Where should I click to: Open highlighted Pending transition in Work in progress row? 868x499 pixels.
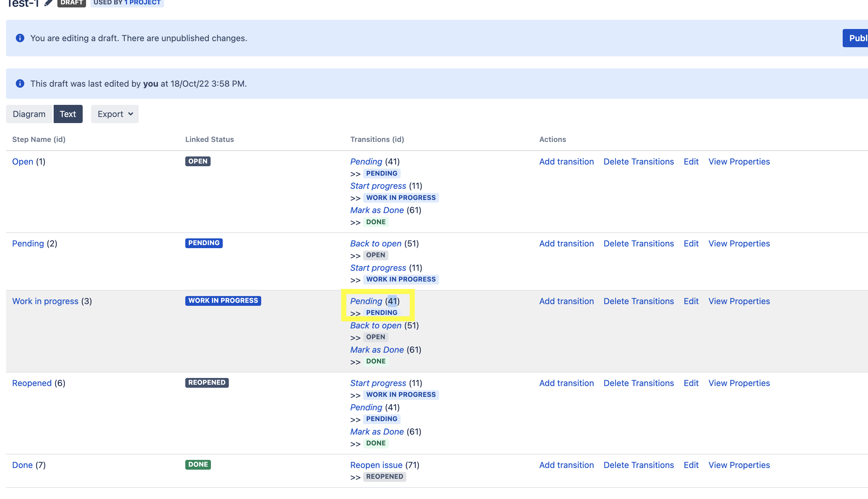pyautogui.click(x=365, y=301)
